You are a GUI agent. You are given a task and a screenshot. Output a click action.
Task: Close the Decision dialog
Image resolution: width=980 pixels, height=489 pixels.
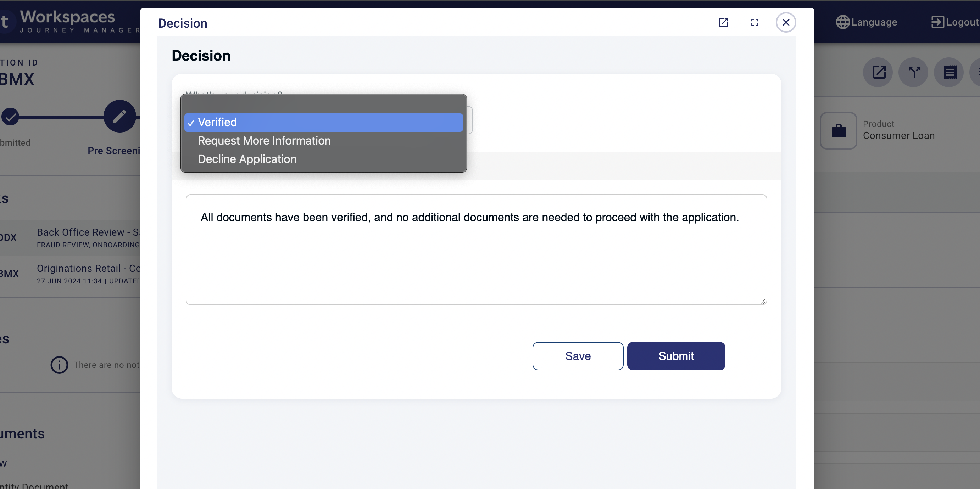pos(786,22)
